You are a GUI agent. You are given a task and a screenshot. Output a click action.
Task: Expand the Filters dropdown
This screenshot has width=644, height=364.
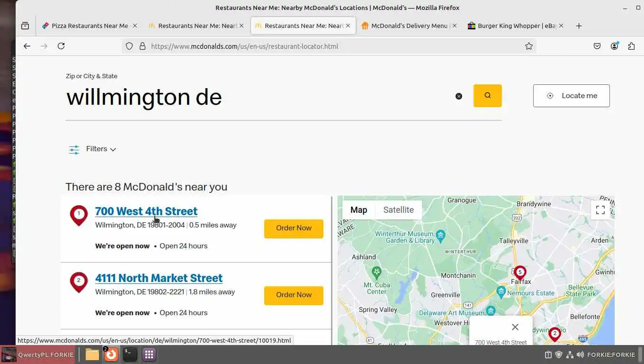coord(101,149)
